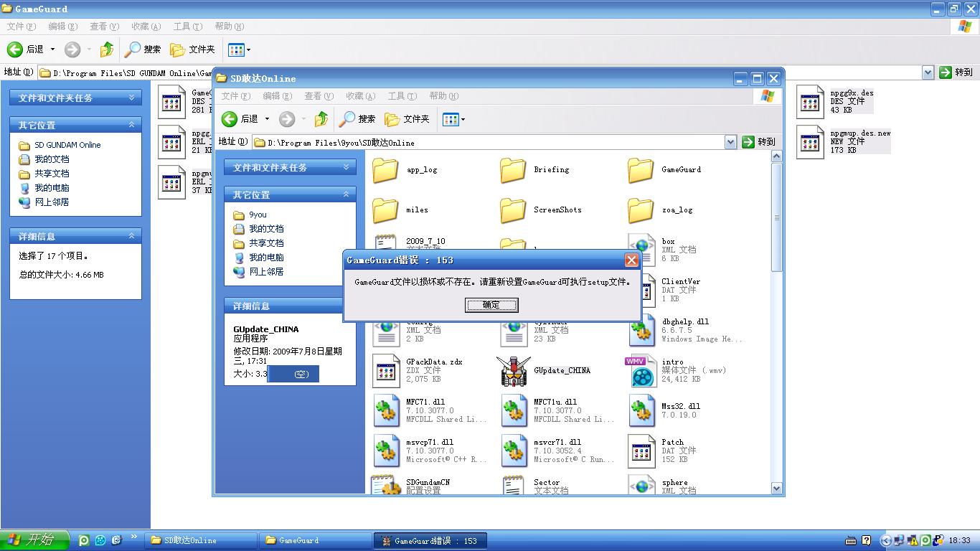Click 搜索 in GameGuard toolbar
The width and height of the screenshot is (980, 551).
[143, 50]
